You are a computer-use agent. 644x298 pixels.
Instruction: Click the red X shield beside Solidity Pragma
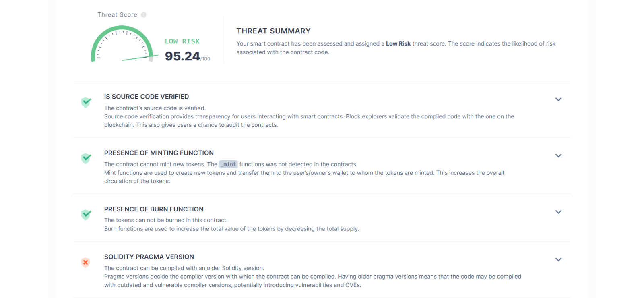[x=85, y=263]
